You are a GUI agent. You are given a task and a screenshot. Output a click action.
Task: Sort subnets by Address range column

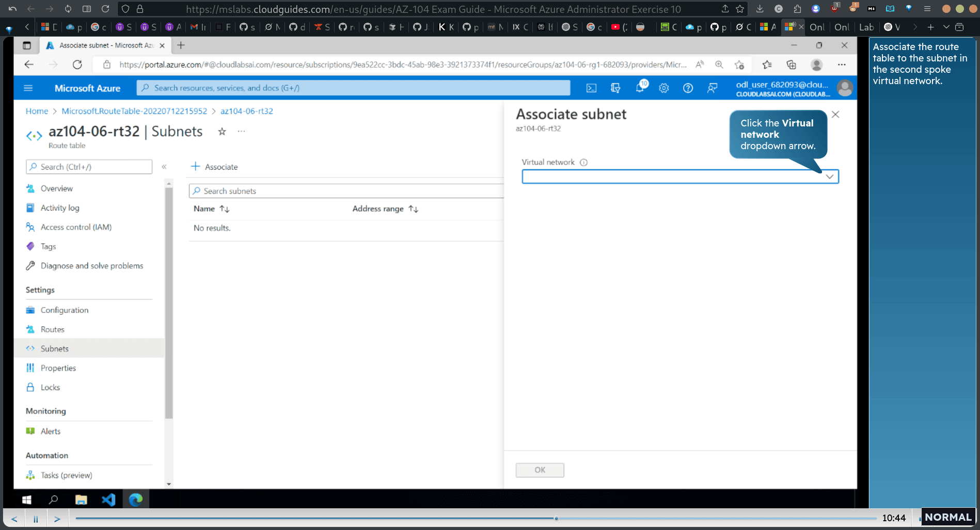click(385, 208)
